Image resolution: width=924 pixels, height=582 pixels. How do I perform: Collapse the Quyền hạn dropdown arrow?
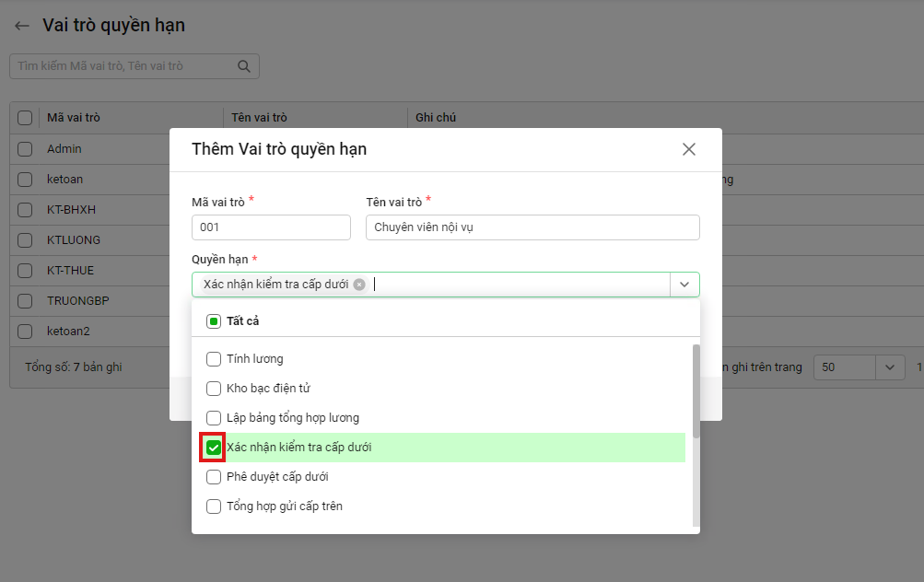(684, 285)
